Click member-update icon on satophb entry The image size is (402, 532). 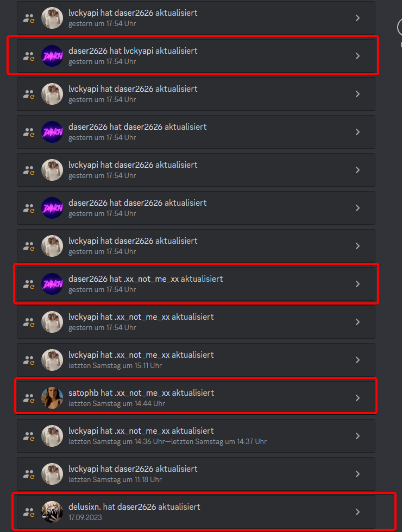click(x=29, y=398)
